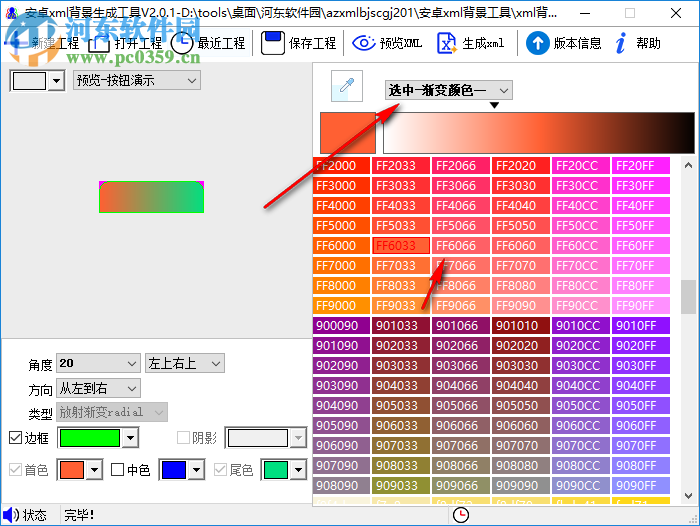
Task: Click the gradient button preview thumbnail
Action: point(152,197)
